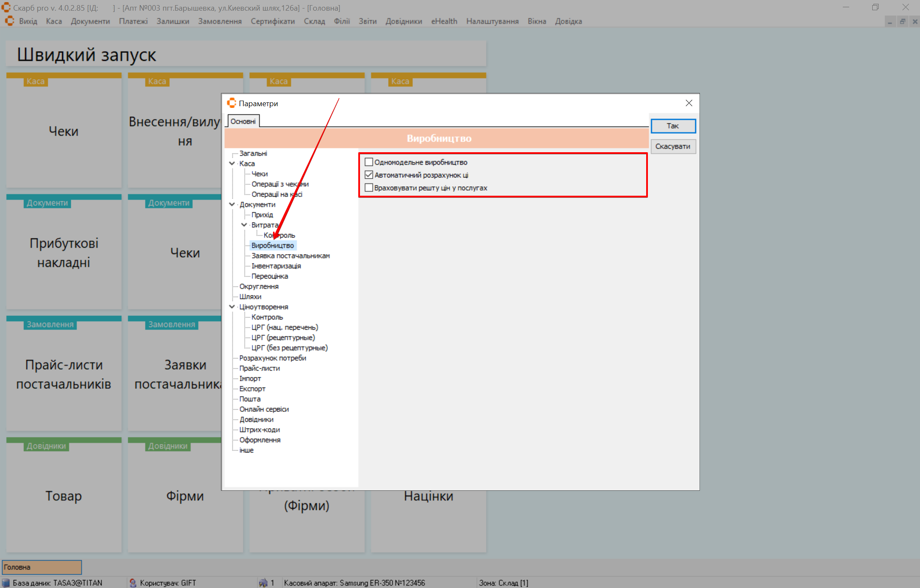Click the cash register icon in status bar
The width and height of the screenshot is (920, 588).
(x=263, y=582)
